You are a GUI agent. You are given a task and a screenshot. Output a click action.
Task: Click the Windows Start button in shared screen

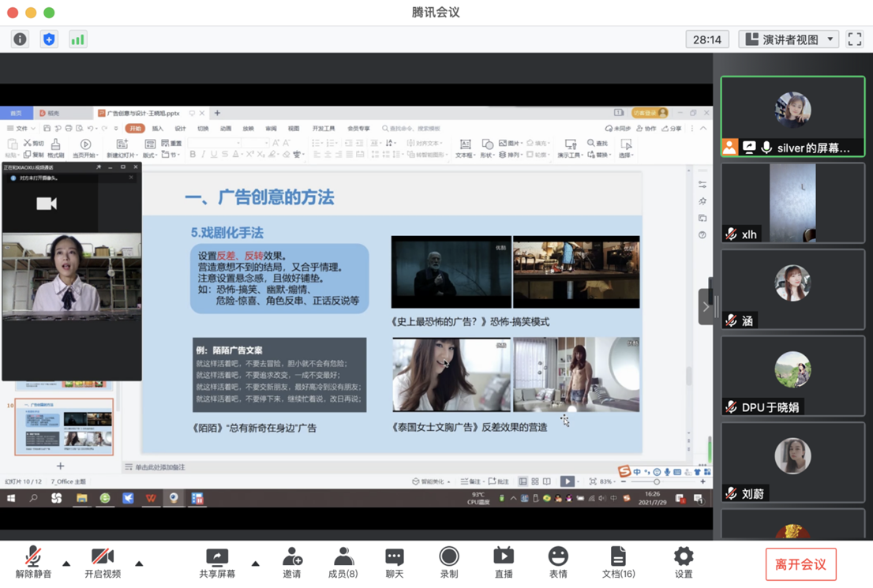[x=11, y=498]
